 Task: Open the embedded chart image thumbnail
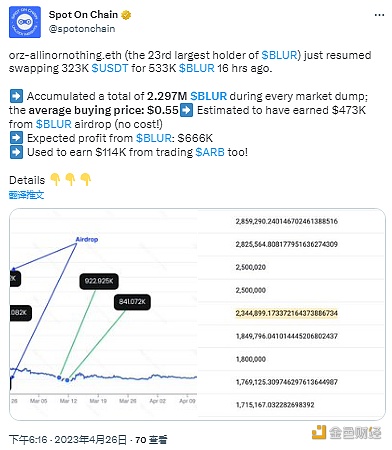(x=197, y=314)
